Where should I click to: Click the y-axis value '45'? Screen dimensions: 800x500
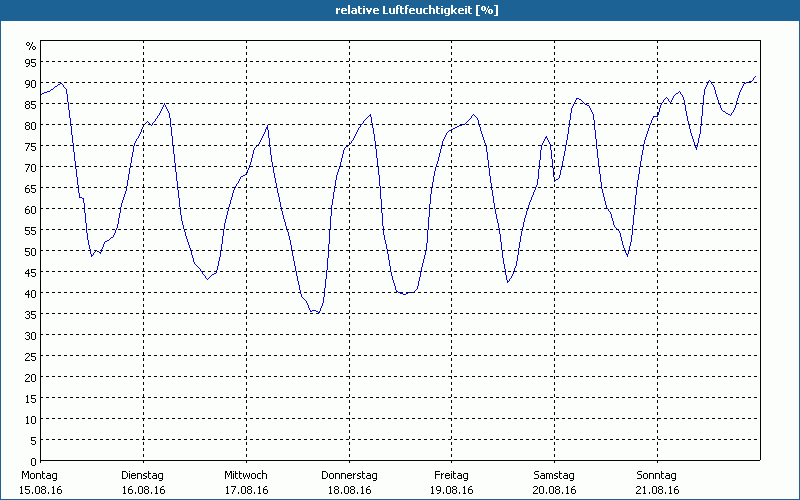pyautogui.click(x=31, y=272)
